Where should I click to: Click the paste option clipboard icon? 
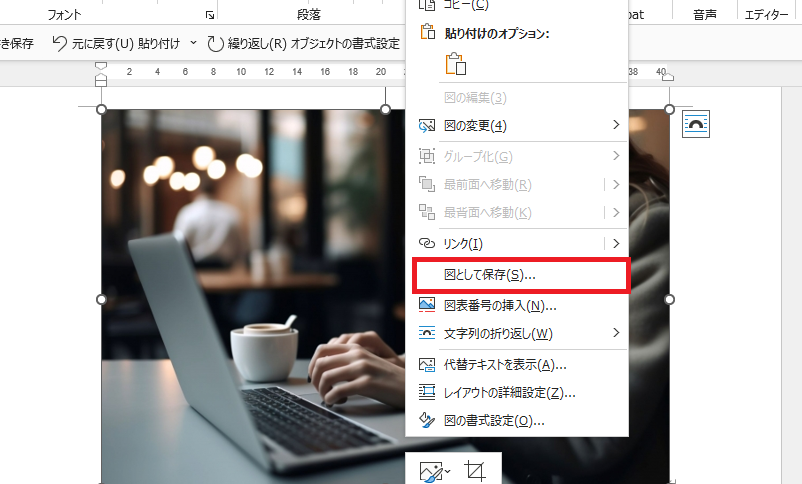456,64
